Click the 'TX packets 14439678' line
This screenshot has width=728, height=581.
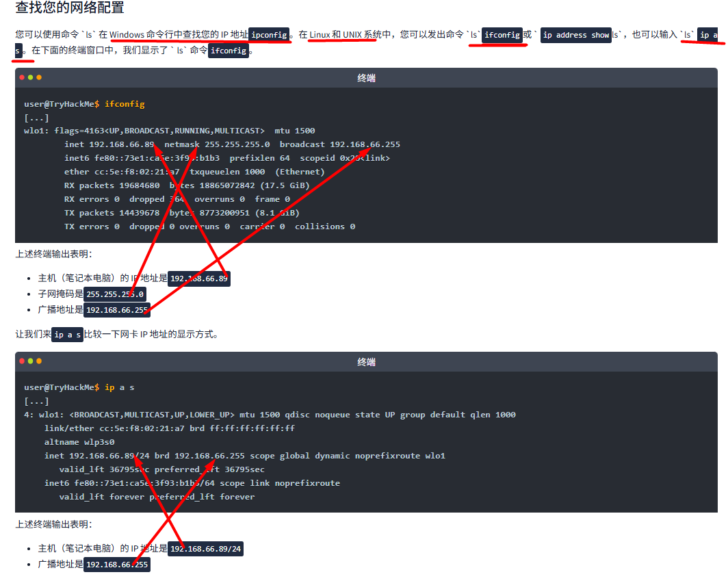(181, 213)
